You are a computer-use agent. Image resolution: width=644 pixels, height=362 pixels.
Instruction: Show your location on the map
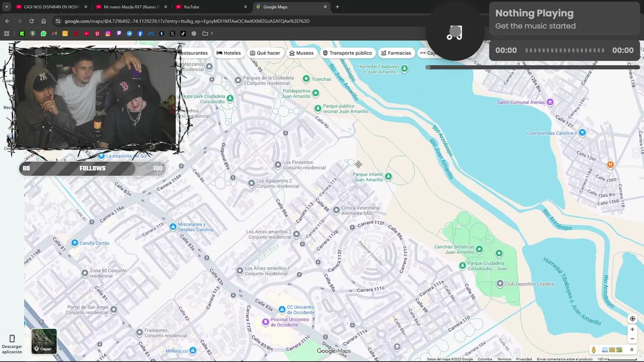(x=632, y=319)
